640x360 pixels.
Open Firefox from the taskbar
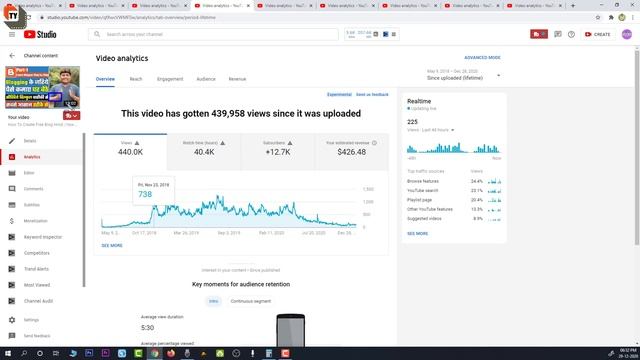tap(171, 353)
